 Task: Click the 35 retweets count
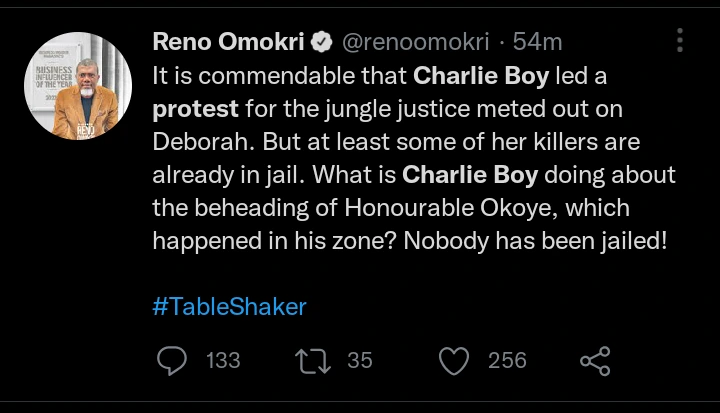359,360
